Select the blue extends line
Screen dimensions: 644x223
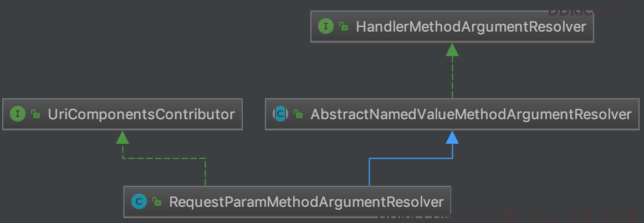tap(411, 159)
